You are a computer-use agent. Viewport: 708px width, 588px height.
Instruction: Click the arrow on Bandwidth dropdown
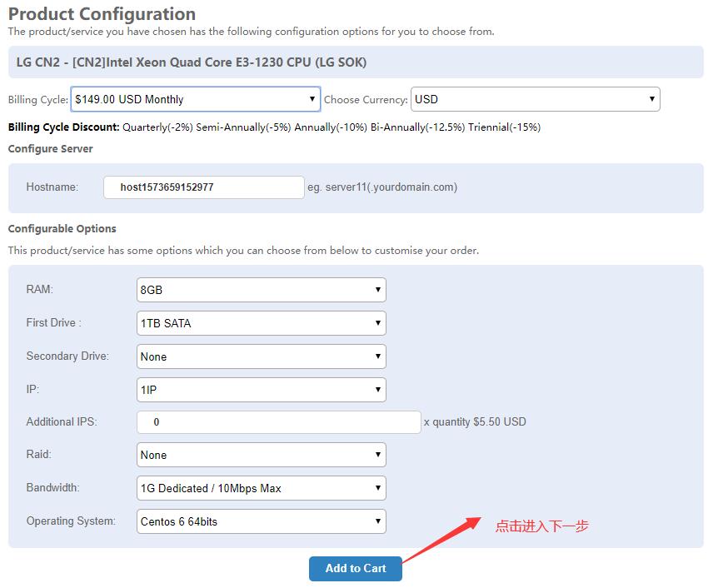click(x=378, y=488)
